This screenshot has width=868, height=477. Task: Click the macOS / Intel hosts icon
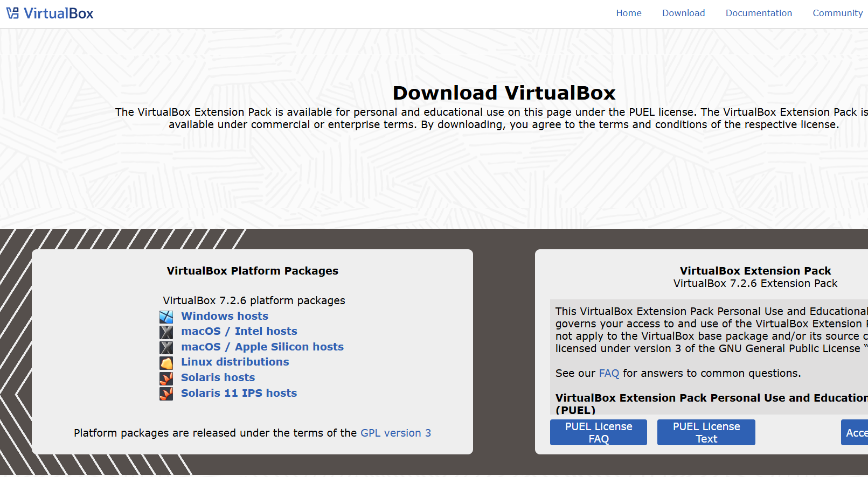166,332
